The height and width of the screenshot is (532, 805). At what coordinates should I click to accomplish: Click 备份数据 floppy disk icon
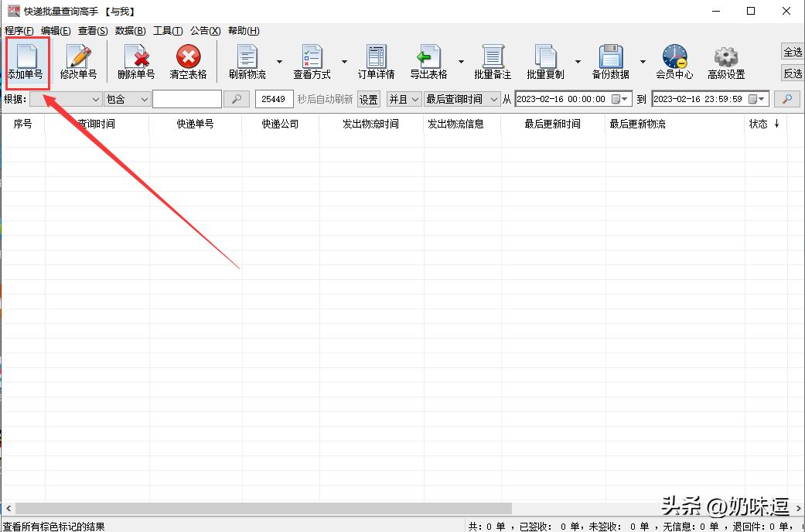coord(610,62)
